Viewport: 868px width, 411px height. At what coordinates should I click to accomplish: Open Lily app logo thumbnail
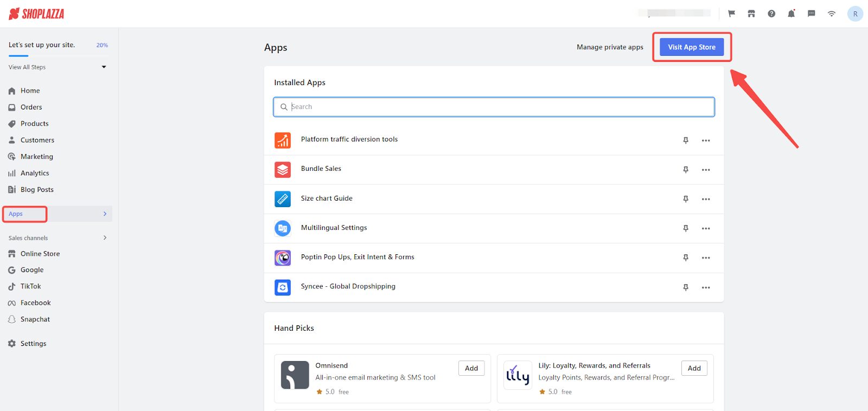(518, 375)
